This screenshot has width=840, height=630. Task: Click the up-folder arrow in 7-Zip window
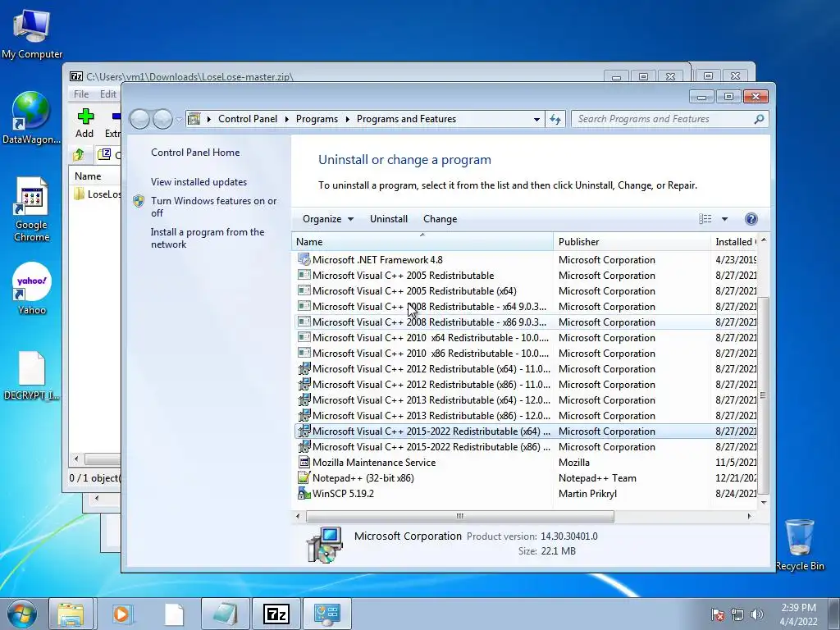tap(79, 155)
